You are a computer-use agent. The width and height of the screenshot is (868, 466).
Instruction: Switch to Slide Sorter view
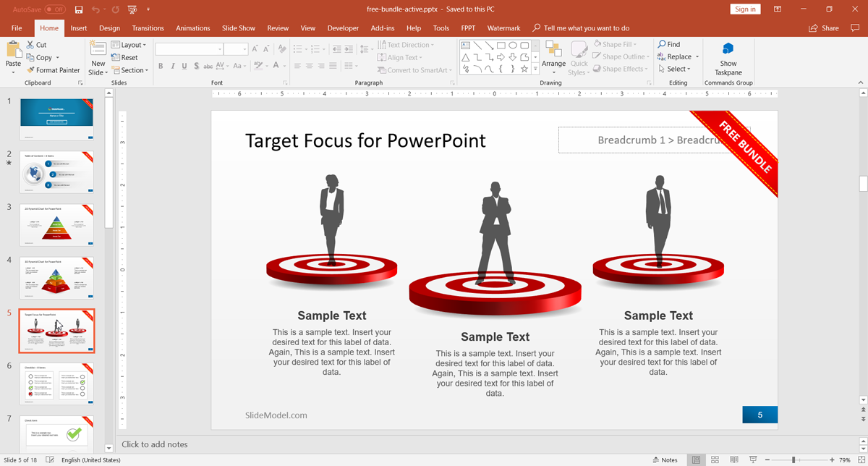point(715,459)
